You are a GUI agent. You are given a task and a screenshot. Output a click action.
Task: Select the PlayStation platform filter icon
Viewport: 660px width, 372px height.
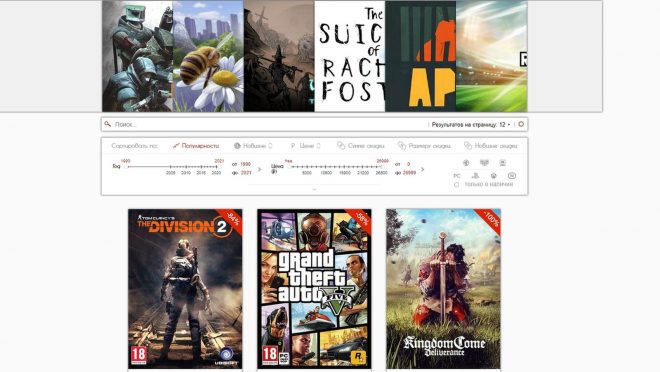[475, 175]
